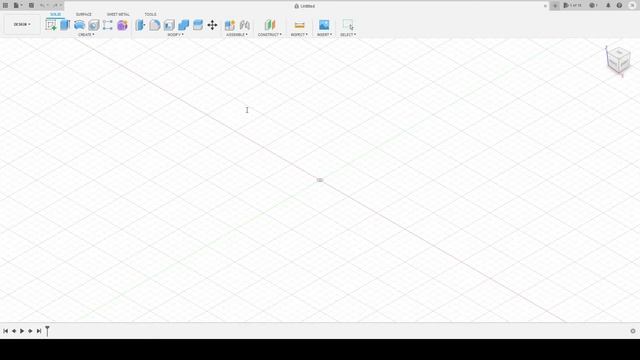640x360 pixels.
Task: Switch to the Sheet Metal tab
Action: pos(118,14)
